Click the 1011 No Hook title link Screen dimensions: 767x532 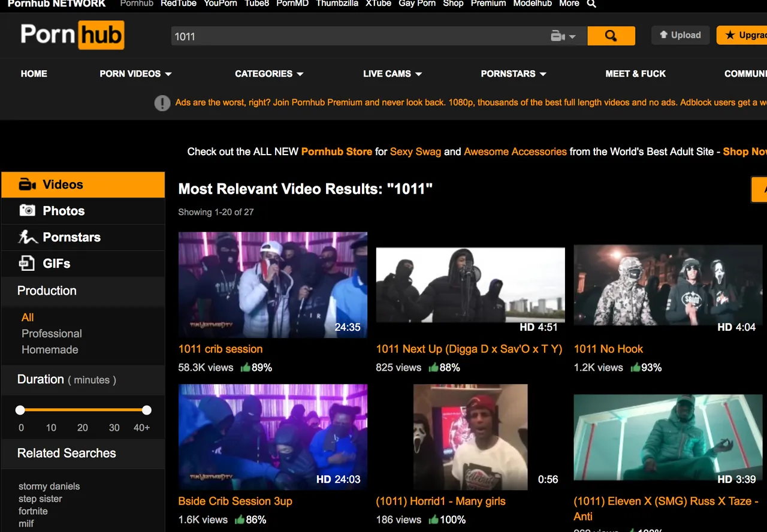608,349
